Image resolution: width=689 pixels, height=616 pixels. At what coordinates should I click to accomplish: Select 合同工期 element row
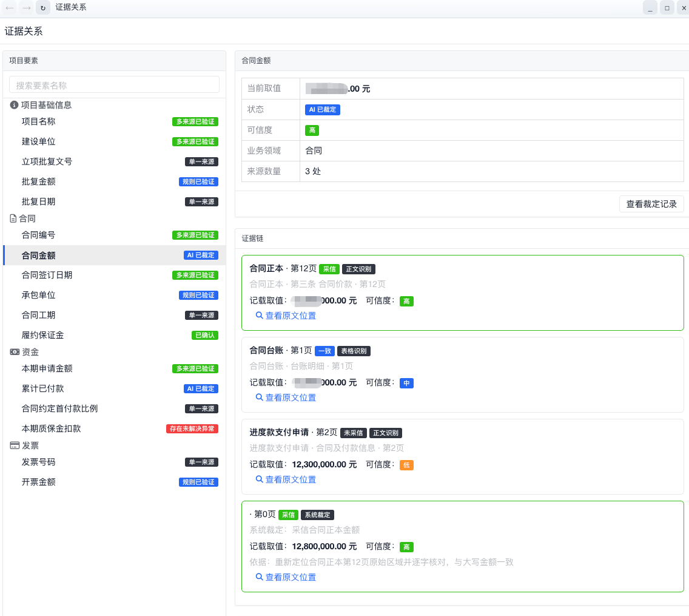tap(114, 315)
